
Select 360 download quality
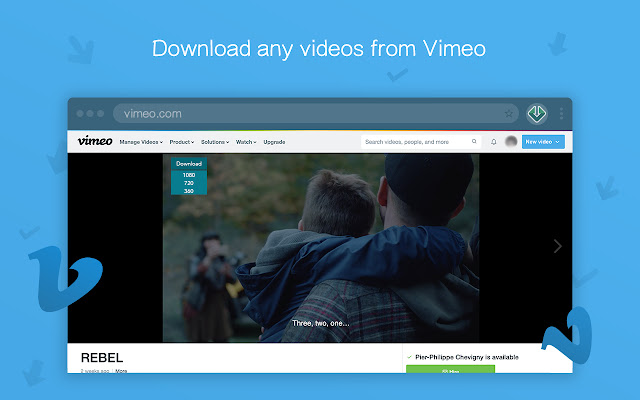(x=189, y=191)
